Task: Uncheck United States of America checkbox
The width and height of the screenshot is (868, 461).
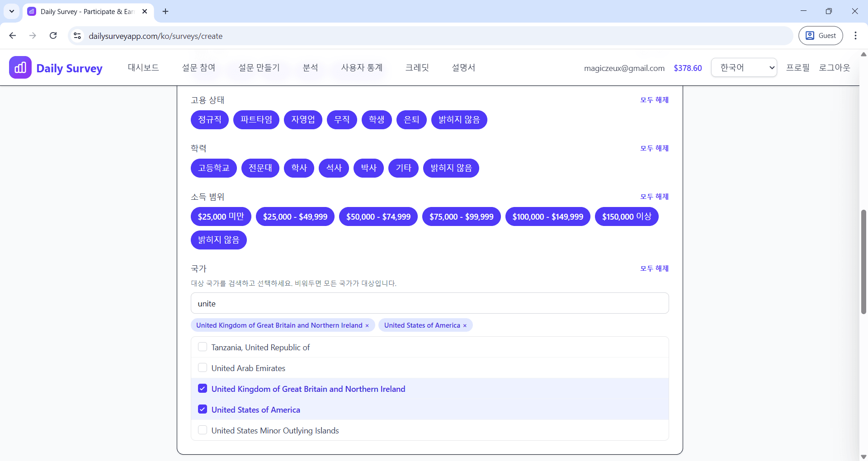Action: coord(203,409)
